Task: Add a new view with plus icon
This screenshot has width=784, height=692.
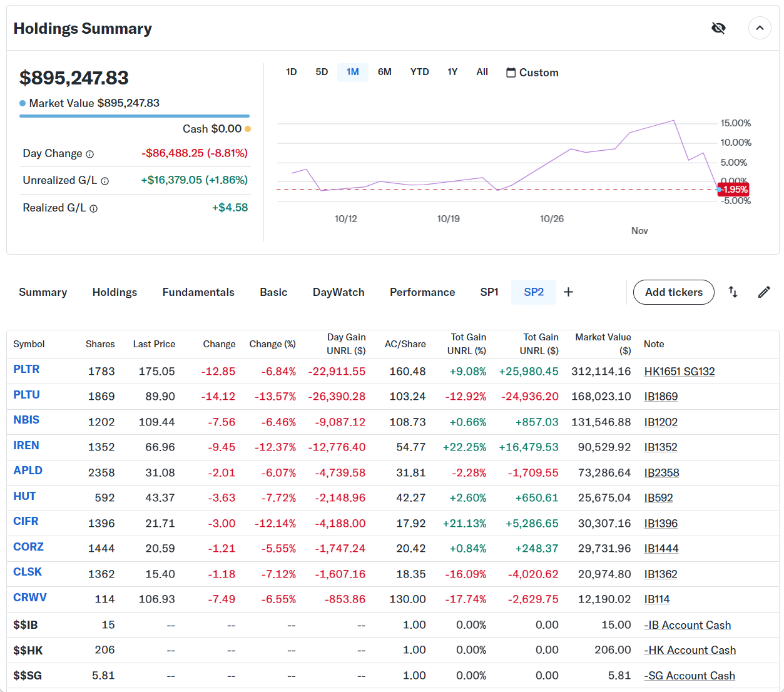Action: [x=568, y=292]
